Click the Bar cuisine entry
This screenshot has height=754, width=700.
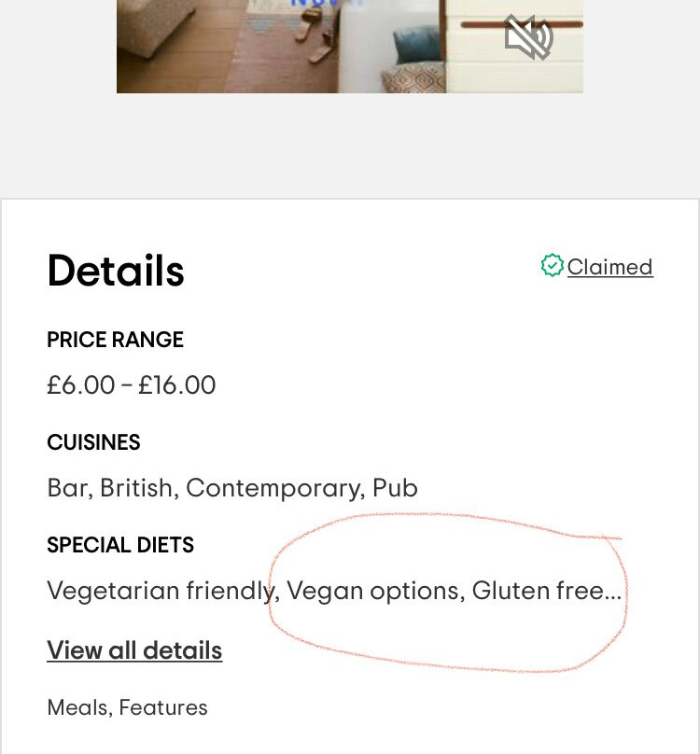point(67,488)
